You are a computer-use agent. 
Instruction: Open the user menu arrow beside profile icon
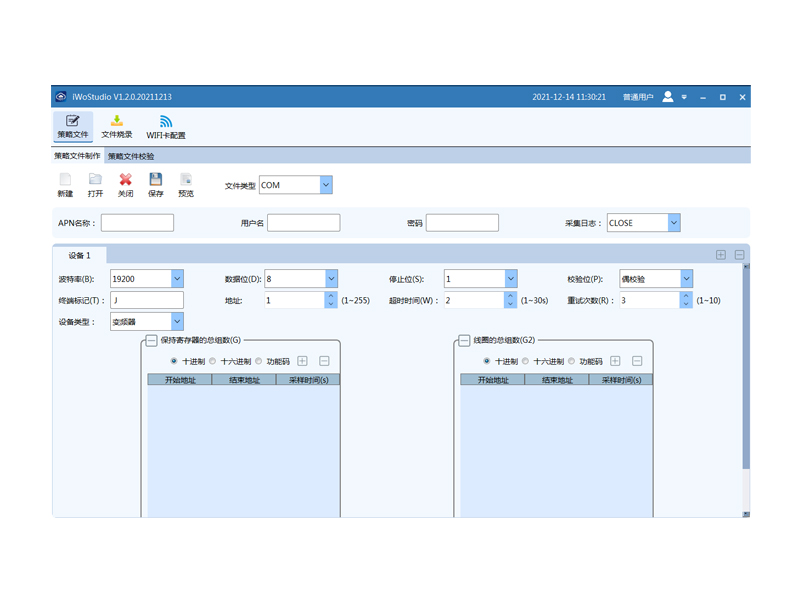[x=684, y=97]
